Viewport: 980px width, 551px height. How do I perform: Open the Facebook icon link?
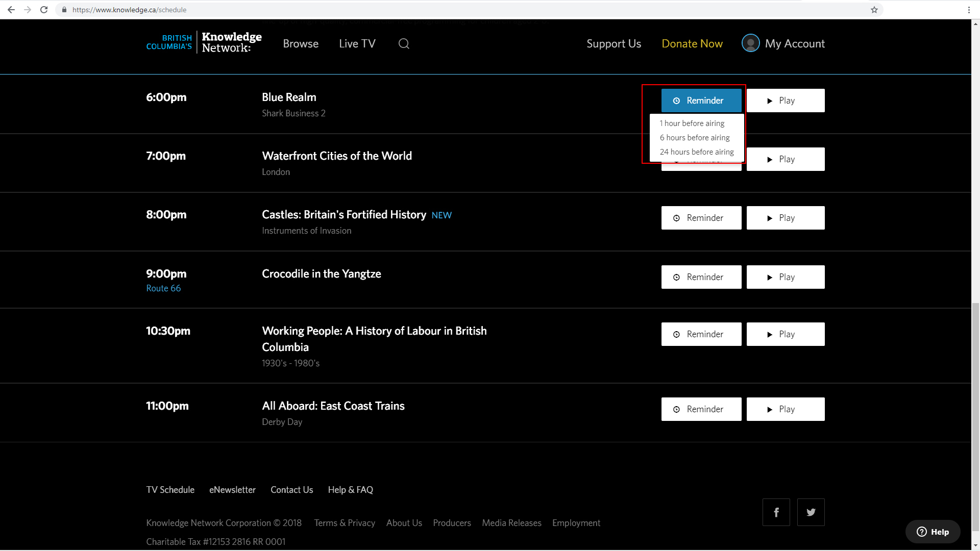776,512
